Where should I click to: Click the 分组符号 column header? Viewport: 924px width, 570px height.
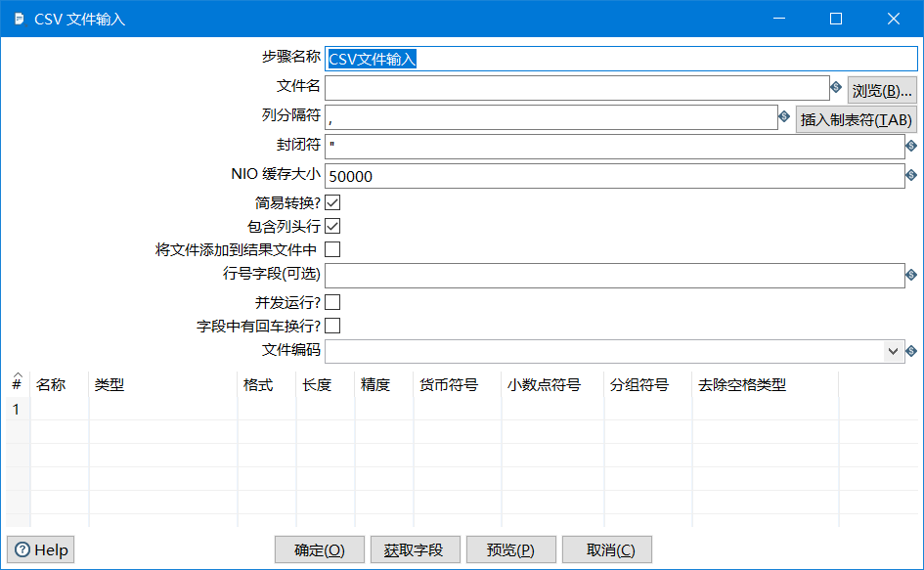(x=648, y=385)
